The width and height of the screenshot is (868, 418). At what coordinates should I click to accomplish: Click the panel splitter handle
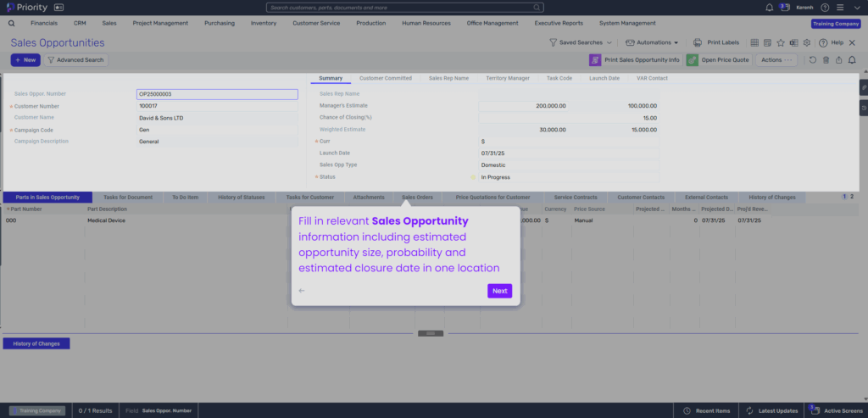(430, 333)
